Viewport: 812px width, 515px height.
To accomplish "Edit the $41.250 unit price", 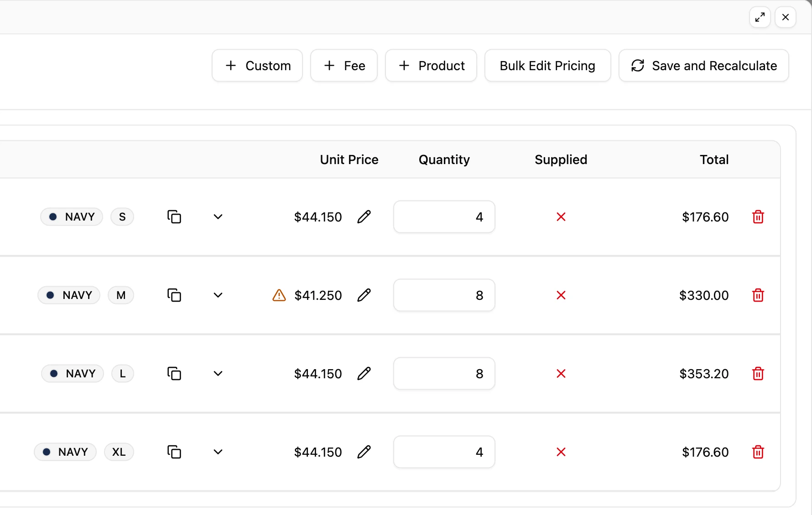I will pos(364,295).
